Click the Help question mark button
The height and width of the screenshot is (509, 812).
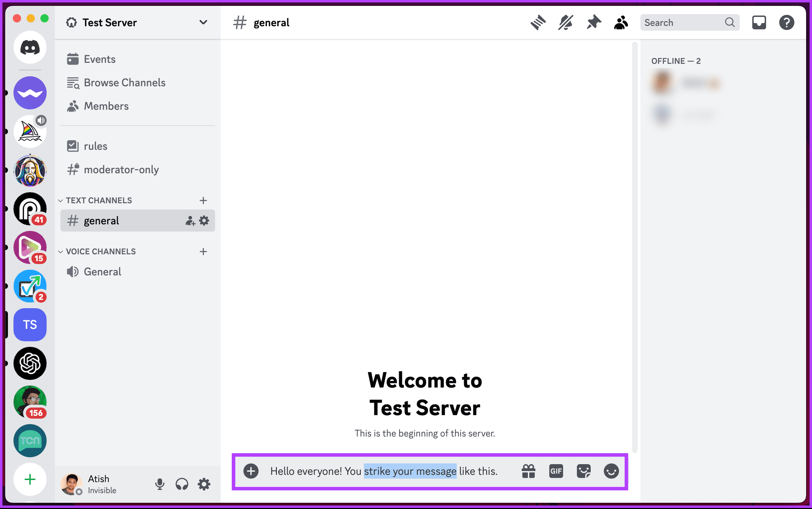point(786,22)
